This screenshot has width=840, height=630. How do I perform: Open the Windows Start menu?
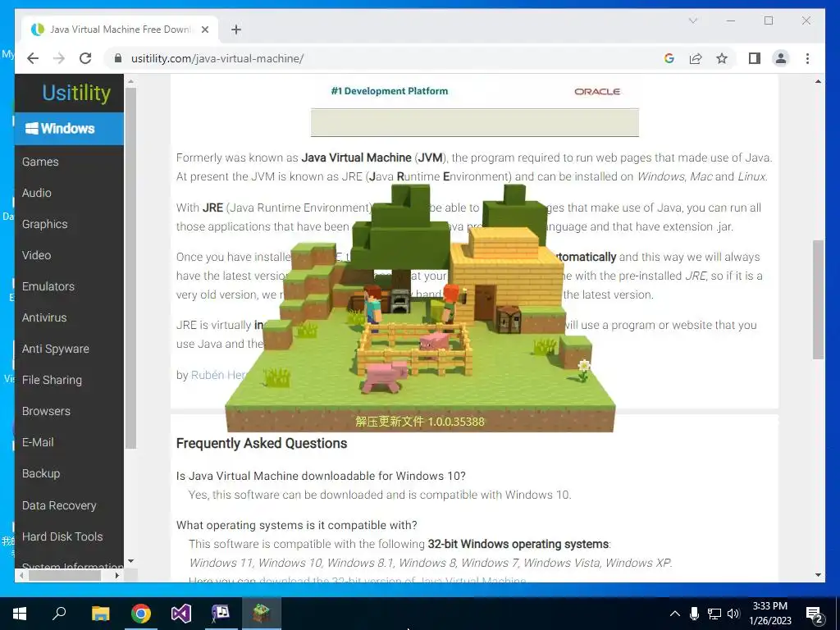[x=20, y=614]
